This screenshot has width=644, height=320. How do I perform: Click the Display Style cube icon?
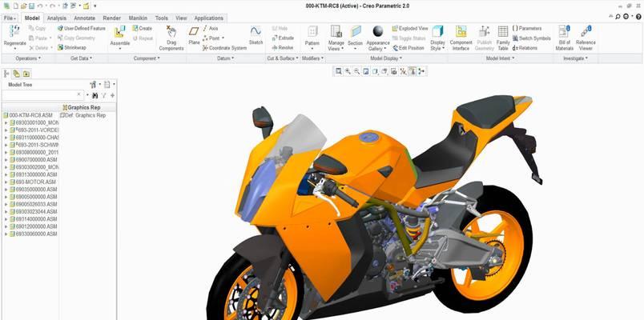(x=438, y=31)
